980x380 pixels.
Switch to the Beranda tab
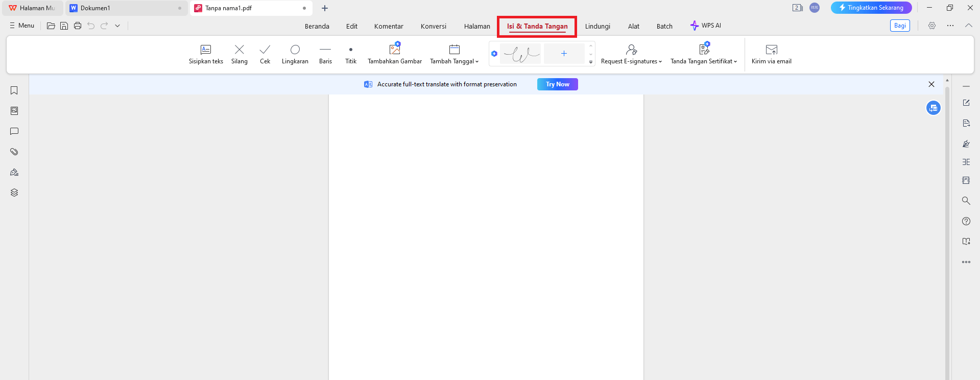tap(317, 26)
